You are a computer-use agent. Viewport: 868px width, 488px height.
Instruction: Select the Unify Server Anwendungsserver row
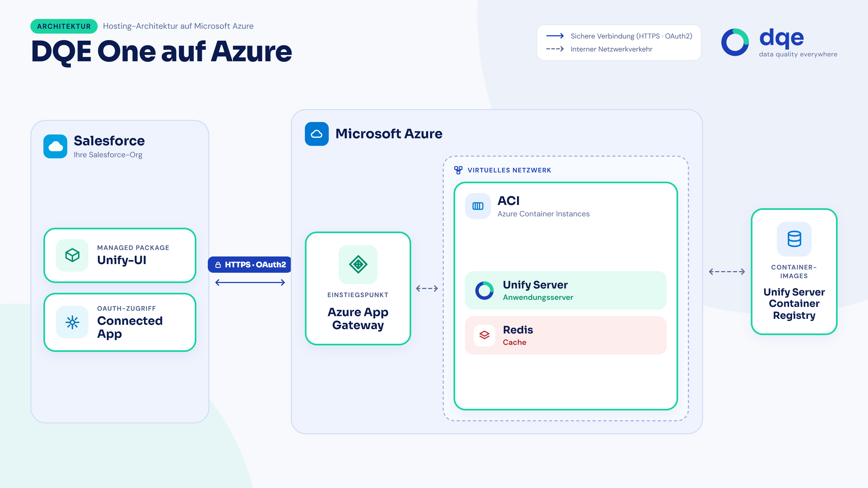click(x=565, y=290)
